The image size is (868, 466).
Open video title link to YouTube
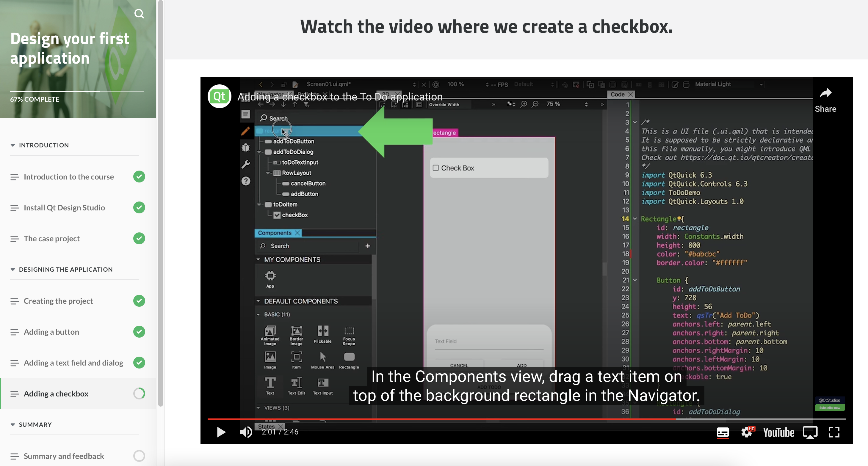(340, 97)
